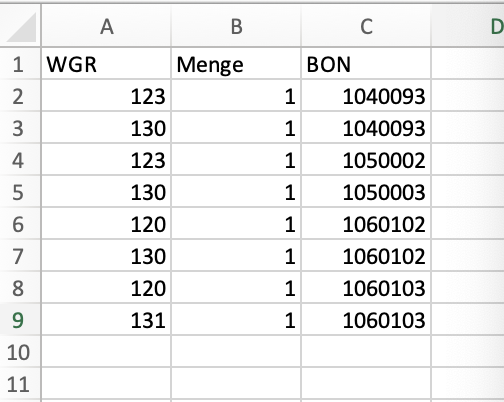
Task: Click the Menge header cell
Action: pyautogui.click(x=236, y=64)
